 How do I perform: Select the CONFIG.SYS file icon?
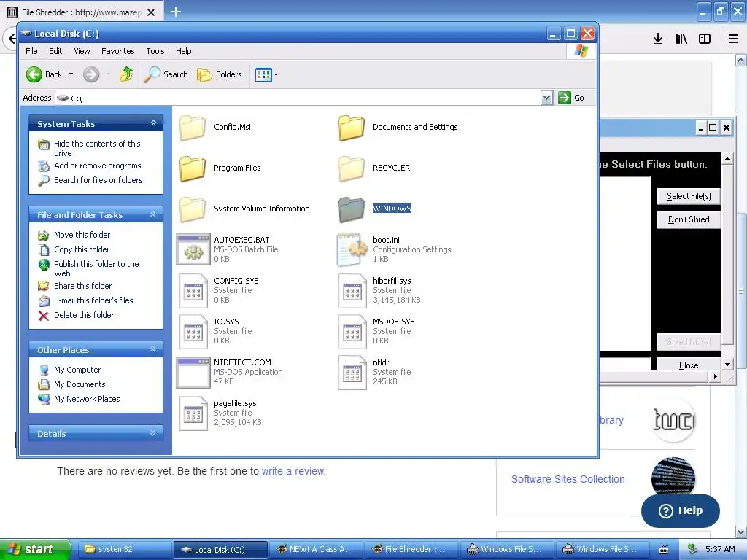click(x=193, y=290)
